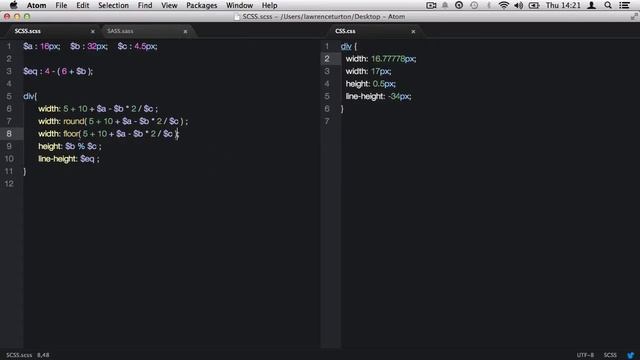Open the File menu

click(x=61, y=5)
